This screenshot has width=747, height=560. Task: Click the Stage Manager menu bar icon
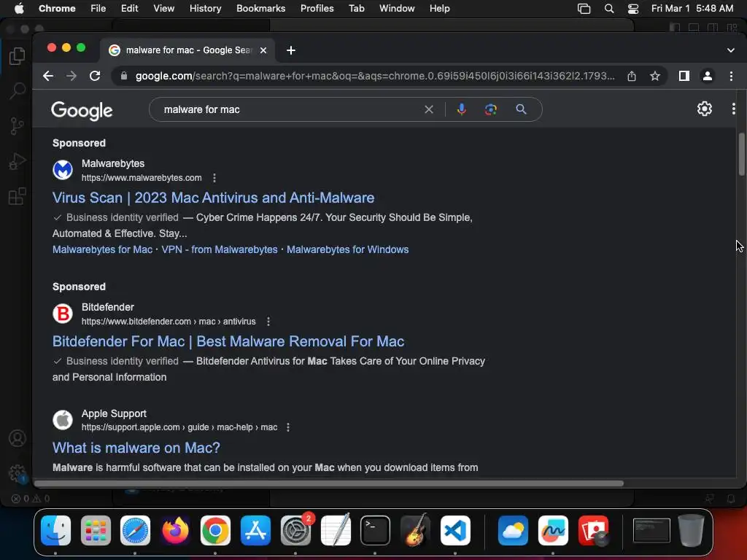[x=584, y=9]
